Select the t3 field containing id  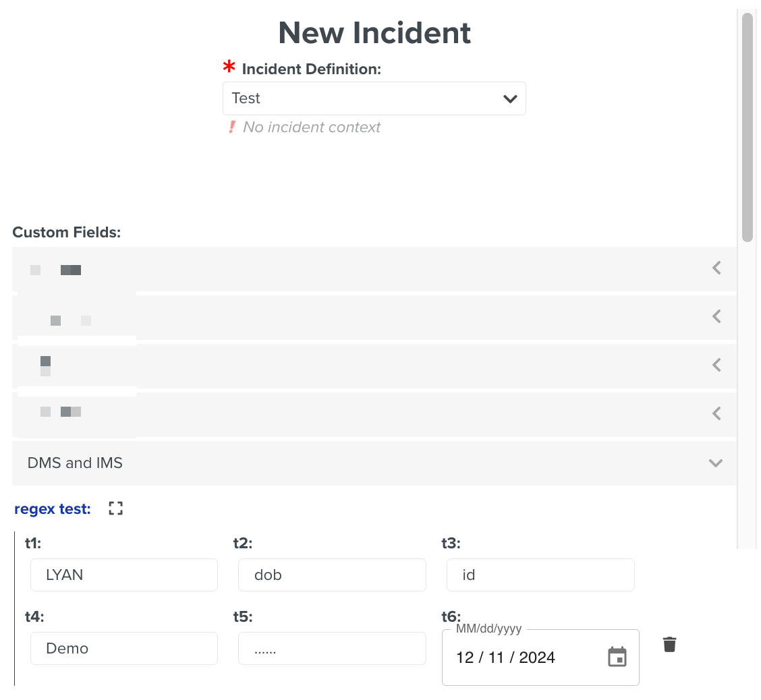[x=540, y=575]
